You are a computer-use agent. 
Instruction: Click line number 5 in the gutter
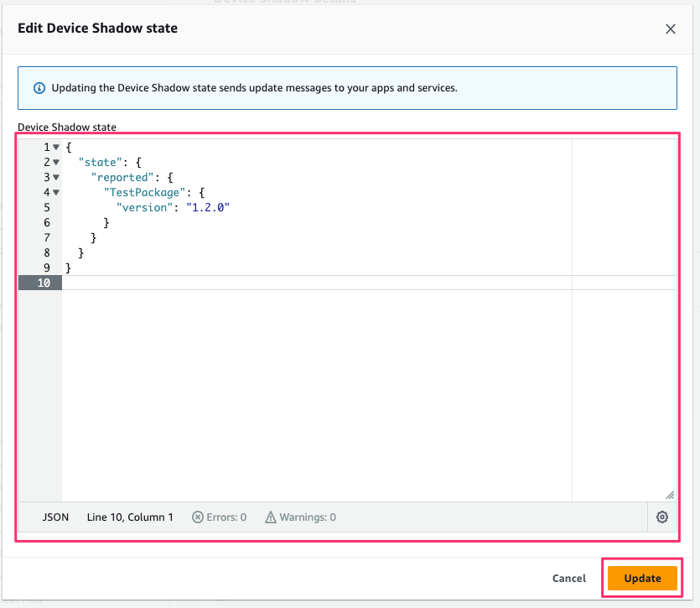tap(47, 208)
